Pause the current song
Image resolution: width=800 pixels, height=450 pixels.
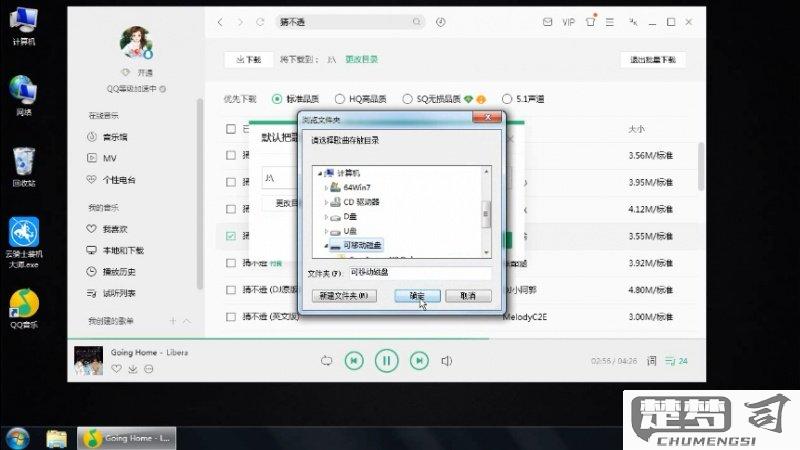pos(386,361)
